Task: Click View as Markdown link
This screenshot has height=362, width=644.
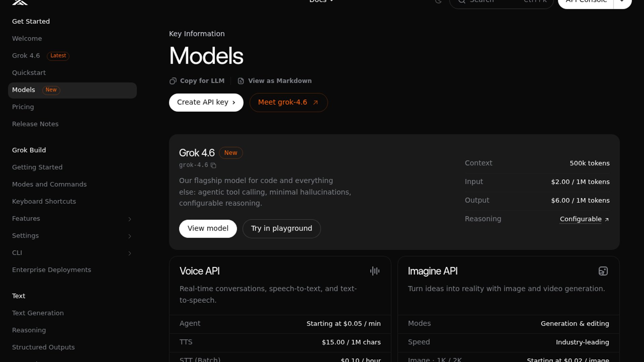Action: point(275,81)
